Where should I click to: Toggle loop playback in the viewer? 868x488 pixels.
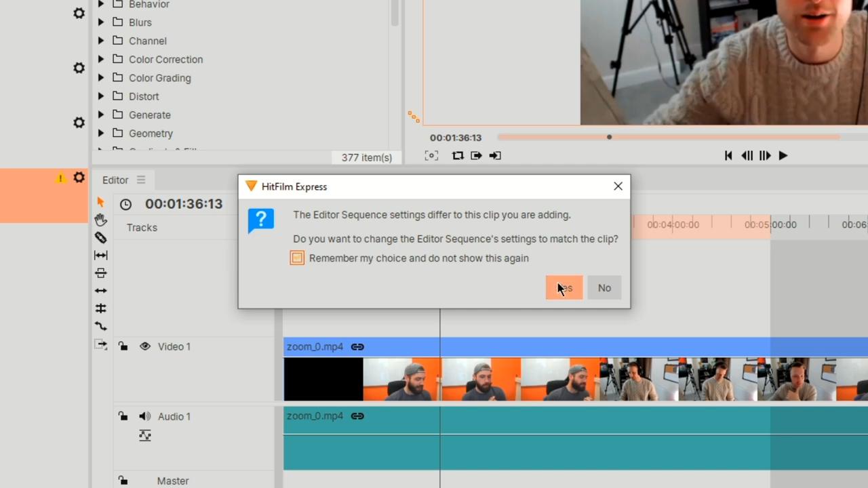coord(458,155)
